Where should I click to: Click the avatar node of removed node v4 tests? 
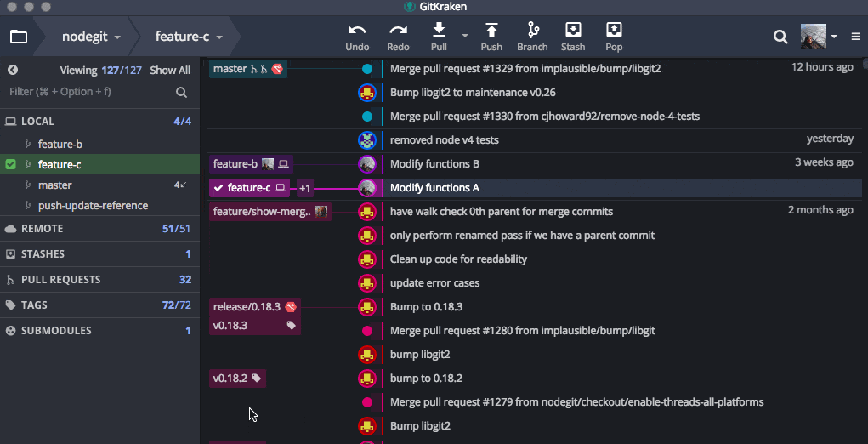tap(367, 140)
